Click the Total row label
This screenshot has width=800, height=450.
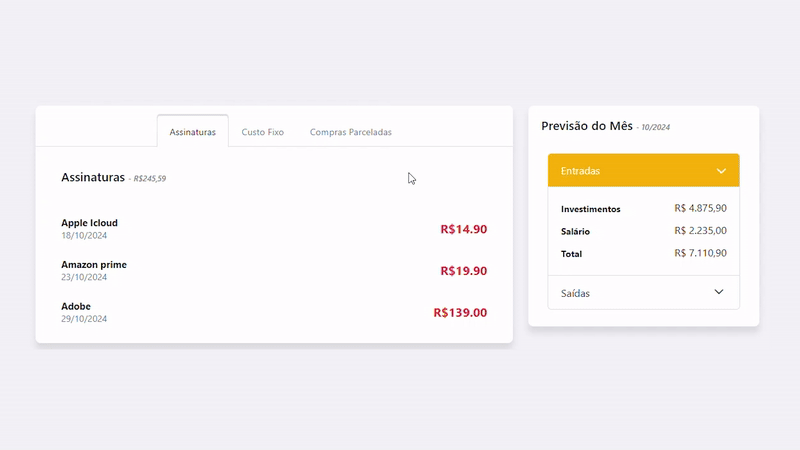[571, 254]
